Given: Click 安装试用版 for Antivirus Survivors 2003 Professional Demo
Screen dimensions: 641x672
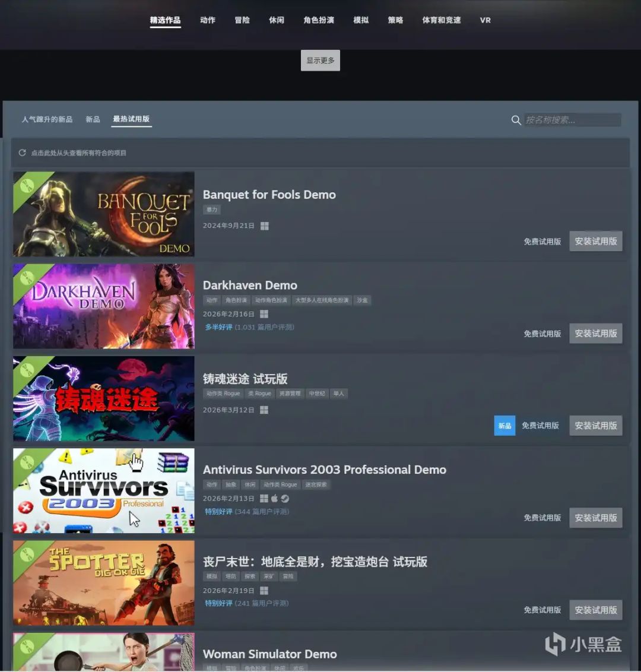Looking at the screenshot, I should (595, 518).
